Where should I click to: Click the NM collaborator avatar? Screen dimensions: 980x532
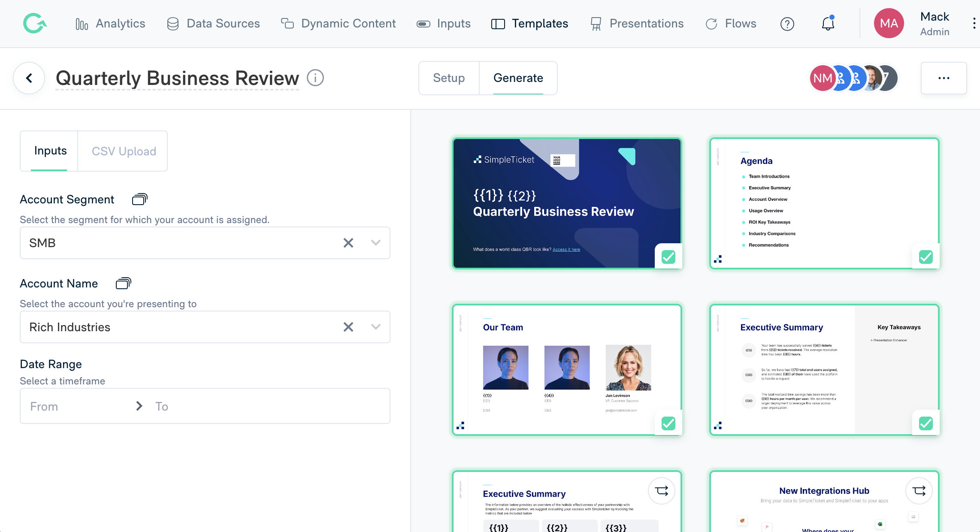click(x=822, y=78)
